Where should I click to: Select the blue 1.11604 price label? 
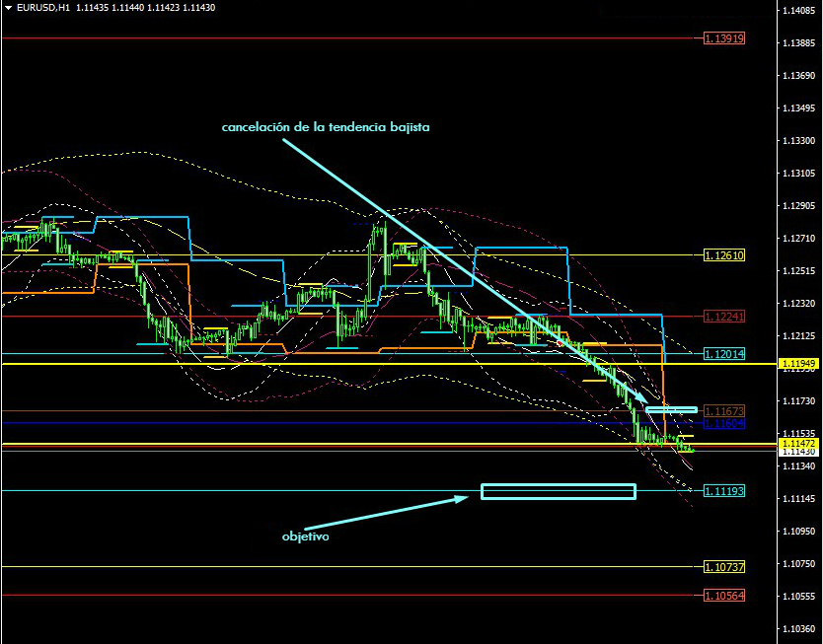tap(723, 423)
